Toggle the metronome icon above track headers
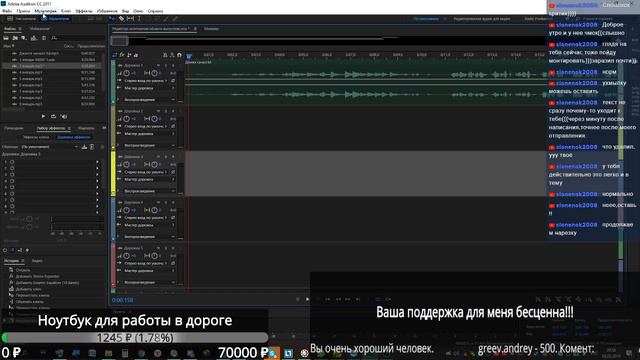This screenshot has width=640, height=360. (165, 55)
